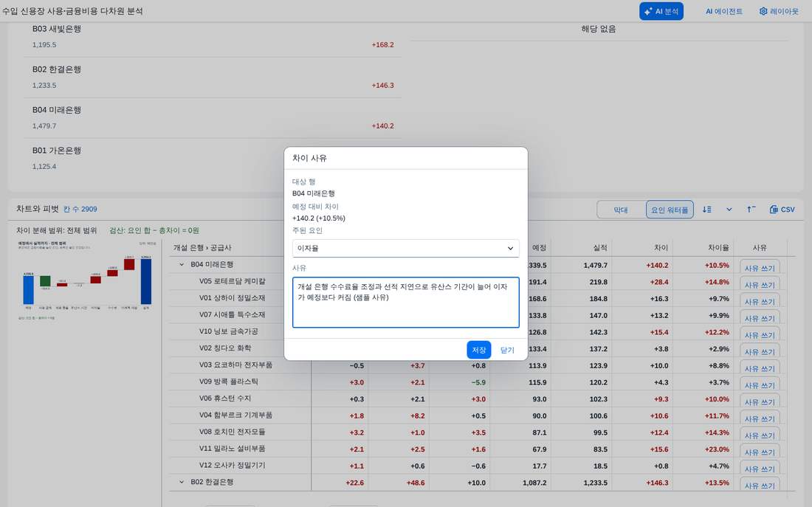Switch chart to 막대 view
812x507 pixels.
click(621, 210)
